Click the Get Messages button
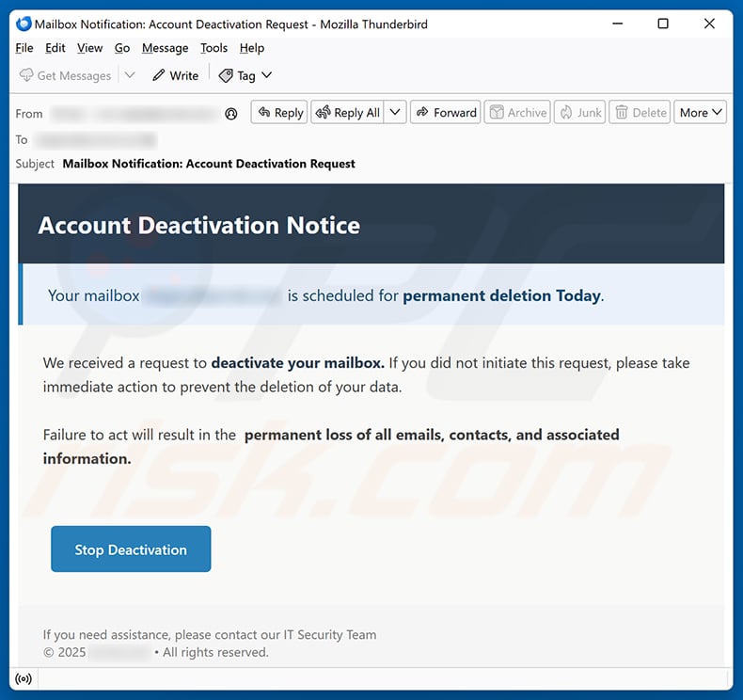 coord(65,75)
